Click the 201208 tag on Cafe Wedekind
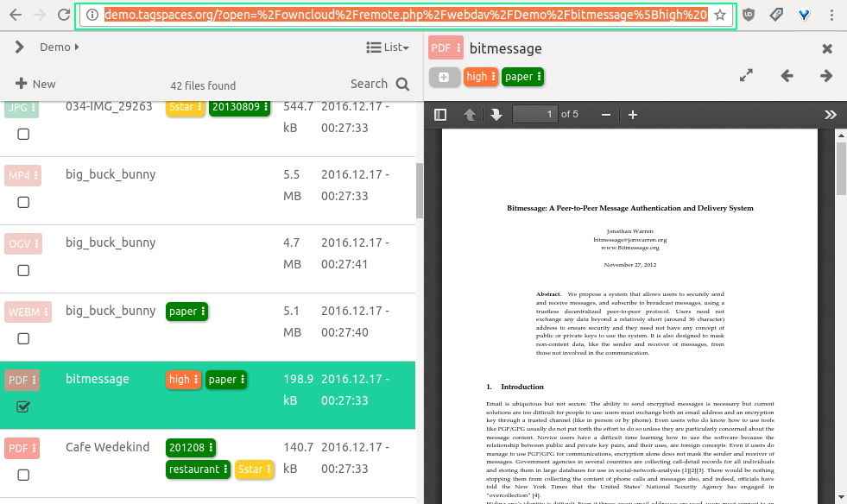 pos(191,447)
